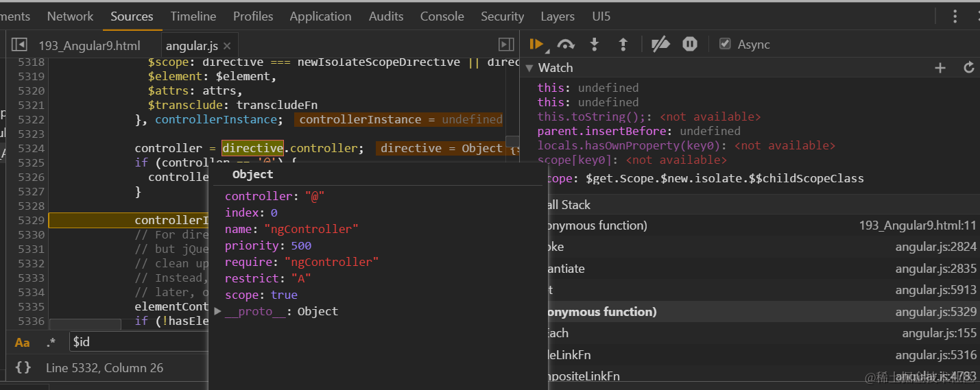
Task: Pretty print source with braces icon
Action: point(23,367)
